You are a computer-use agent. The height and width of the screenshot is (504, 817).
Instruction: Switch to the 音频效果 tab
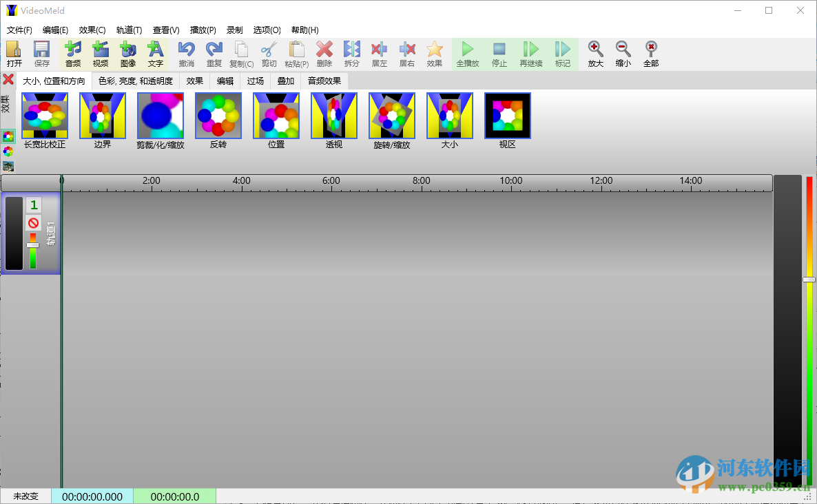coord(324,81)
